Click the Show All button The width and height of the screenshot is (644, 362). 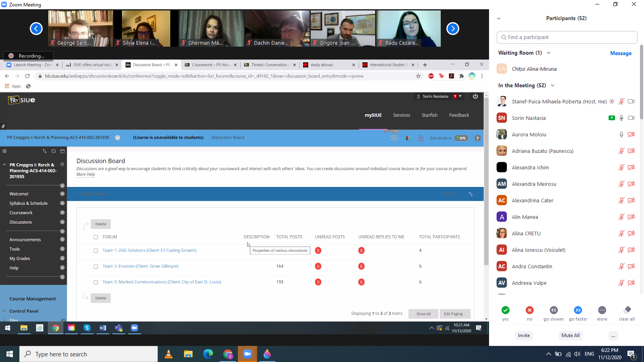coord(423,314)
